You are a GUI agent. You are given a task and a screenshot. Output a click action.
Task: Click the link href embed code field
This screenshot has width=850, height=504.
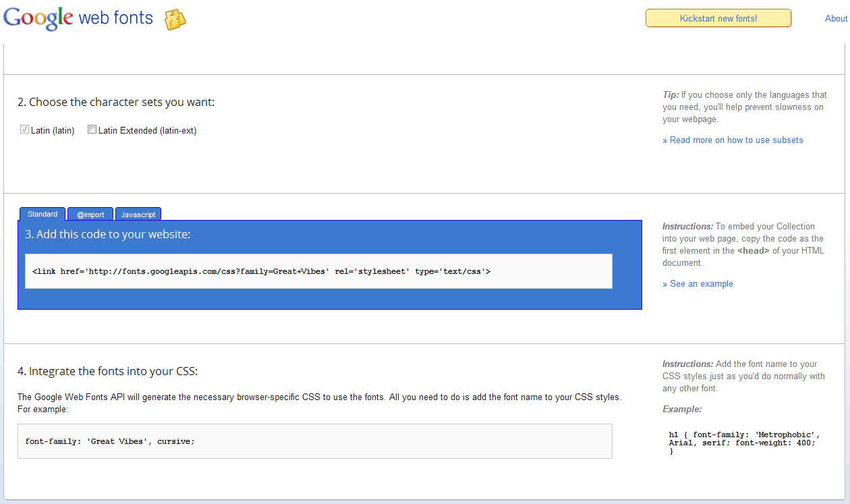[318, 271]
